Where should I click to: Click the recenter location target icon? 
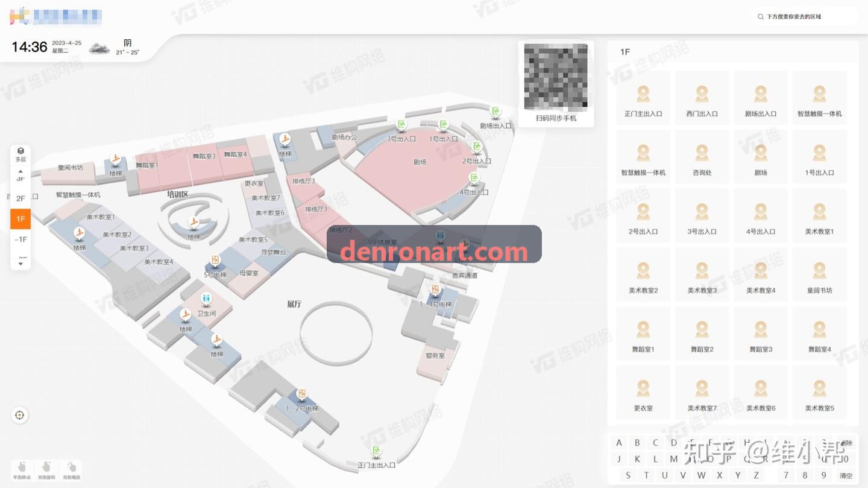20,415
